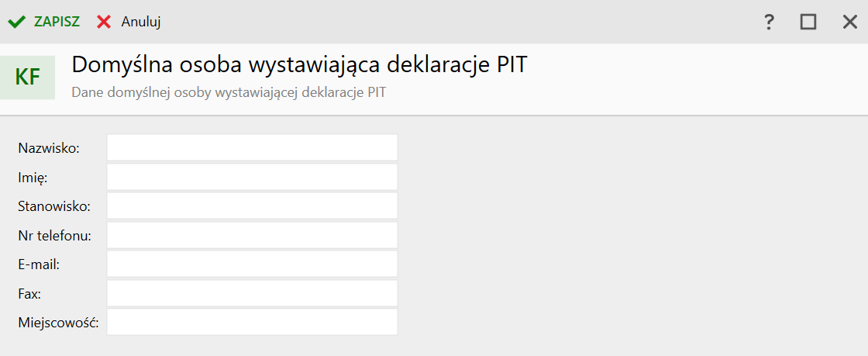Close the dialog window
The image size is (868, 356).
point(849,22)
